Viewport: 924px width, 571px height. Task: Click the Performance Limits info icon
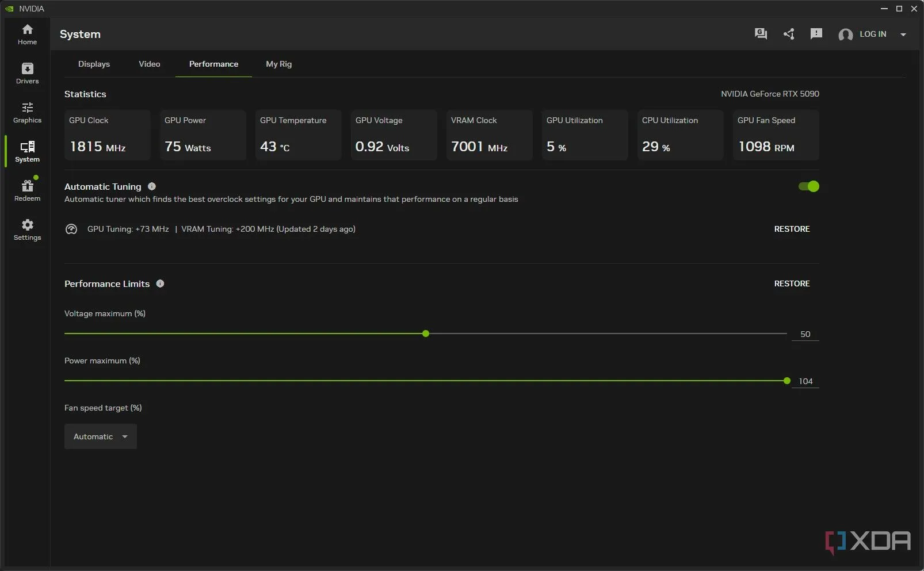pyautogui.click(x=160, y=283)
